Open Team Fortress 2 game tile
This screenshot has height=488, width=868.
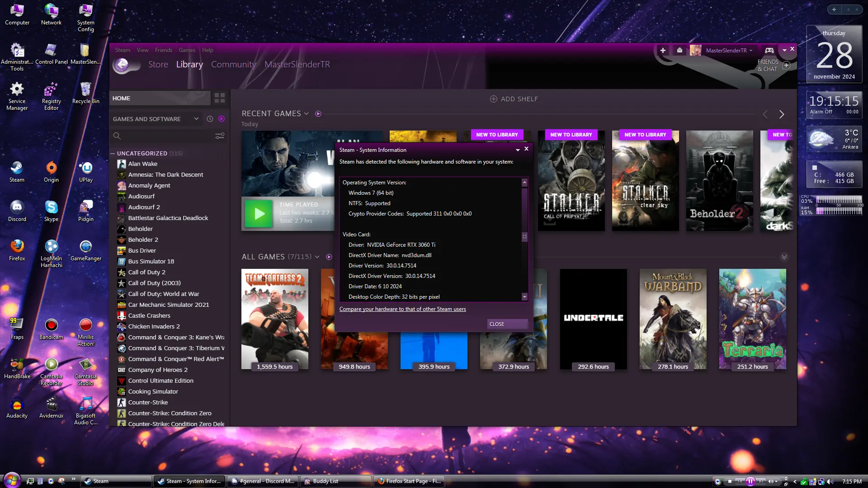(275, 319)
